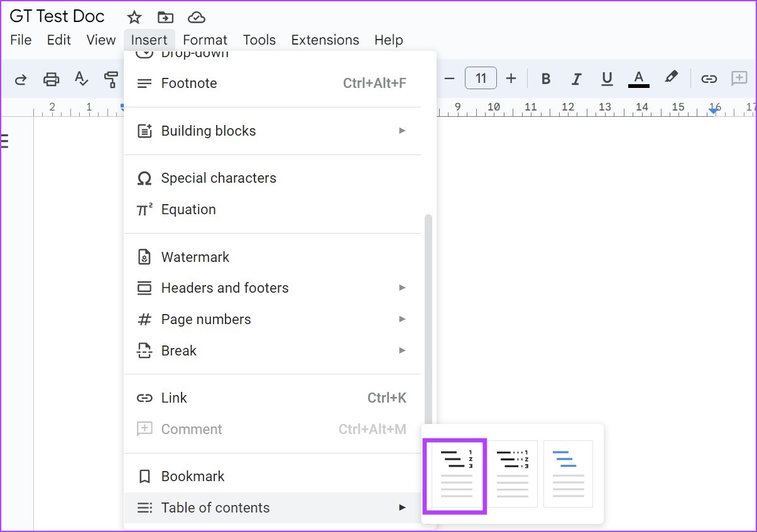Star the GT Test Doc document
Image resolution: width=757 pixels, height=532 pixels.
134,17
